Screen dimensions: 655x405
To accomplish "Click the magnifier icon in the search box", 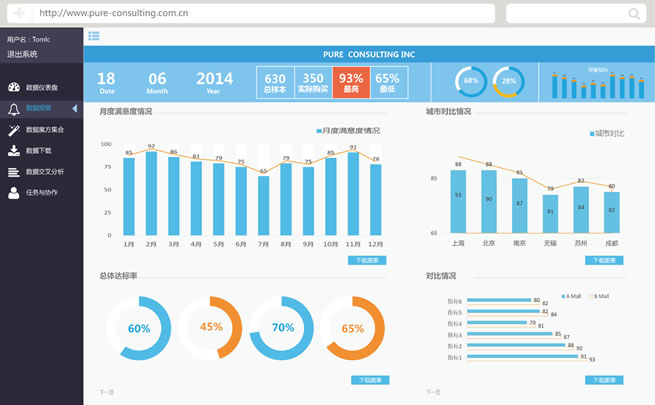I will tap(634, 14).
